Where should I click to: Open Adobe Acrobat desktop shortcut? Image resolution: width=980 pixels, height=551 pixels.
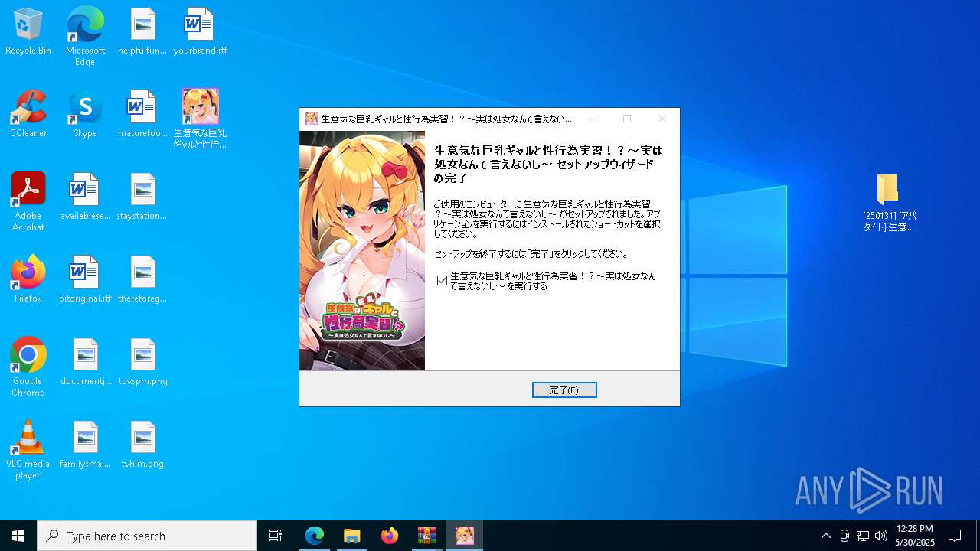click(x=28, y=202)
